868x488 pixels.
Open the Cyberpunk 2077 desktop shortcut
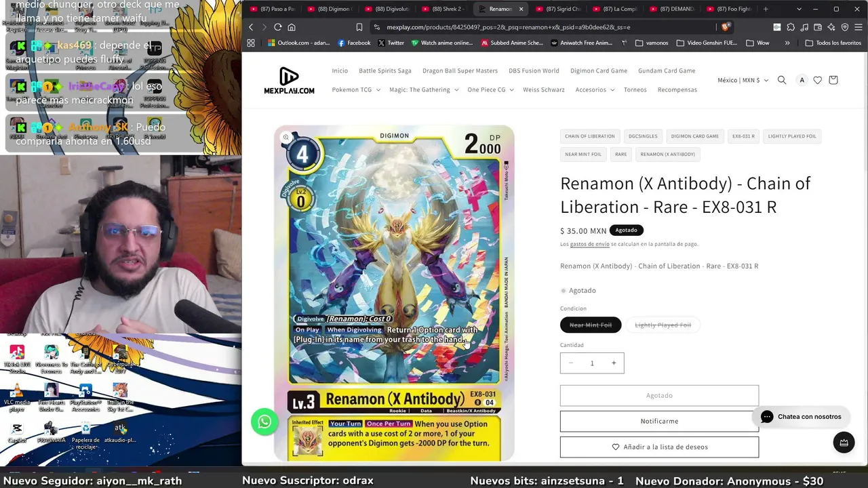pos(120,359)
